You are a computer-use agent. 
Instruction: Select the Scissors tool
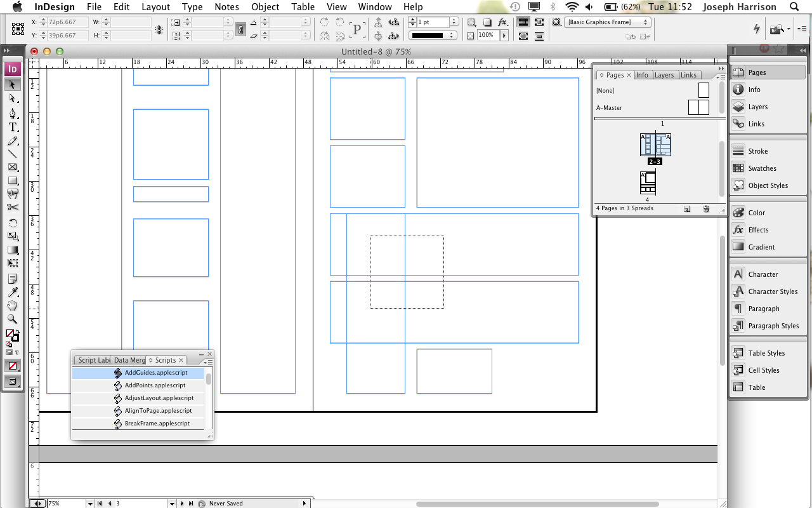coord(12,208)
